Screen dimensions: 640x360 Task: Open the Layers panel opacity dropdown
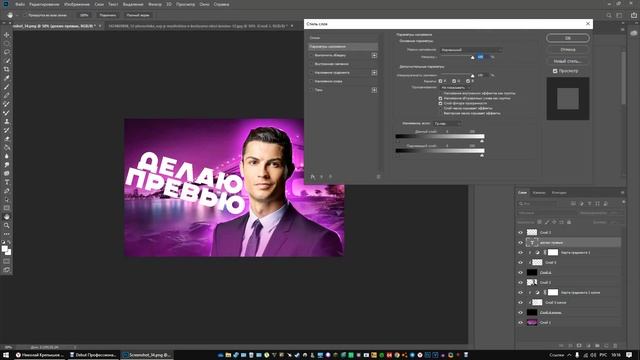coord(615,213)
